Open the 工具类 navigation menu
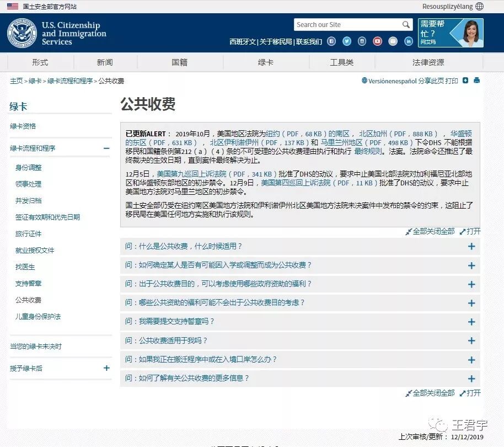 coord(342,62)
